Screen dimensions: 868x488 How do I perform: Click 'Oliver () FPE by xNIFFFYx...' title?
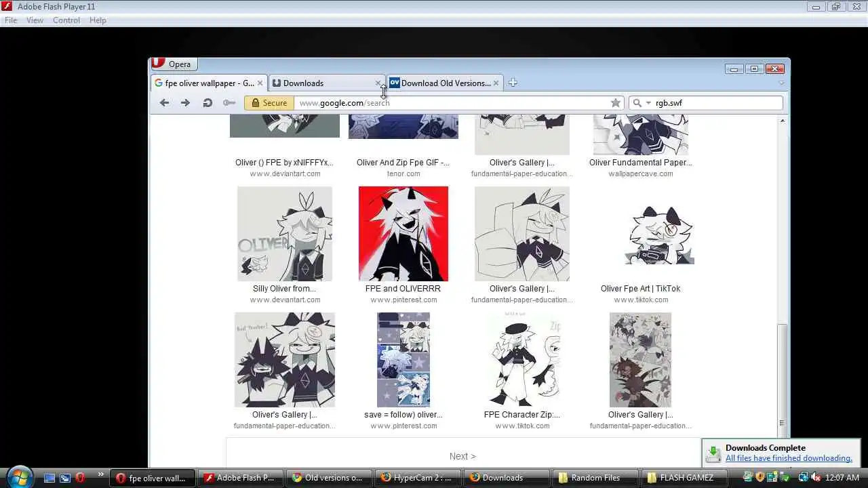pos(285,163)
